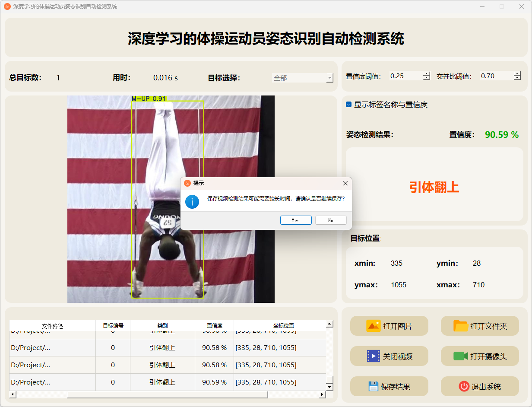532x407 pixels.
Task: Decrease the 置信度阈值 value with the down arrow
Action: click(427, 78)
